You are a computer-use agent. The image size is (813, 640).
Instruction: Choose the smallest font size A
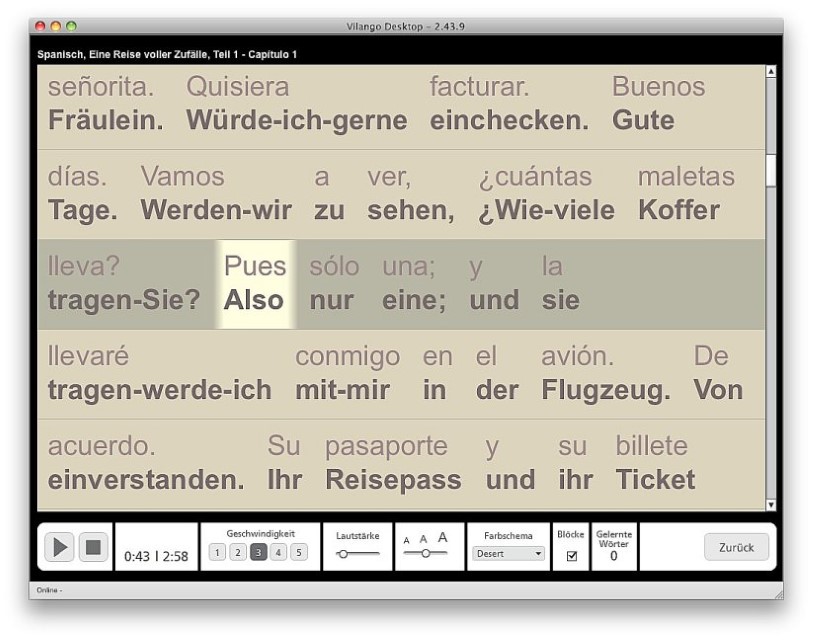(406, 540)
